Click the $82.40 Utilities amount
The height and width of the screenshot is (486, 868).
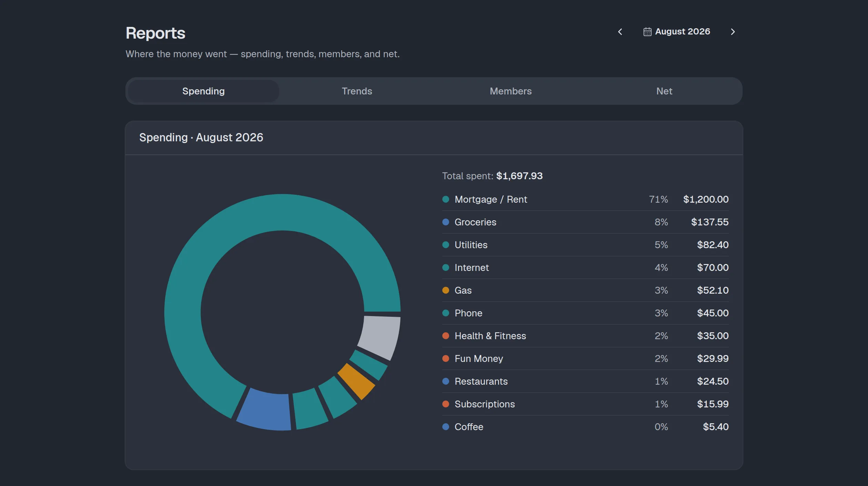pos(713,245)
